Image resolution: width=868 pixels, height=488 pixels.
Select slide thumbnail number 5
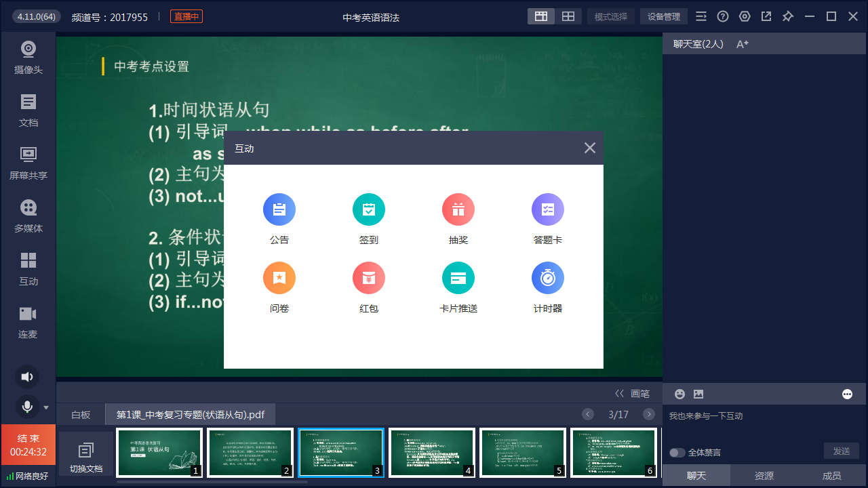pos(523,453)
